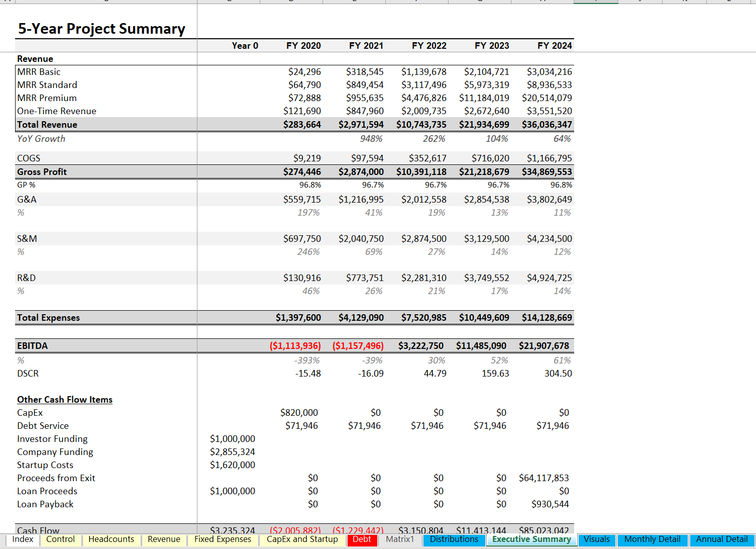Select Company Funding value $2,855,324
Screen dimensions: 756x549
coord(233,452)
